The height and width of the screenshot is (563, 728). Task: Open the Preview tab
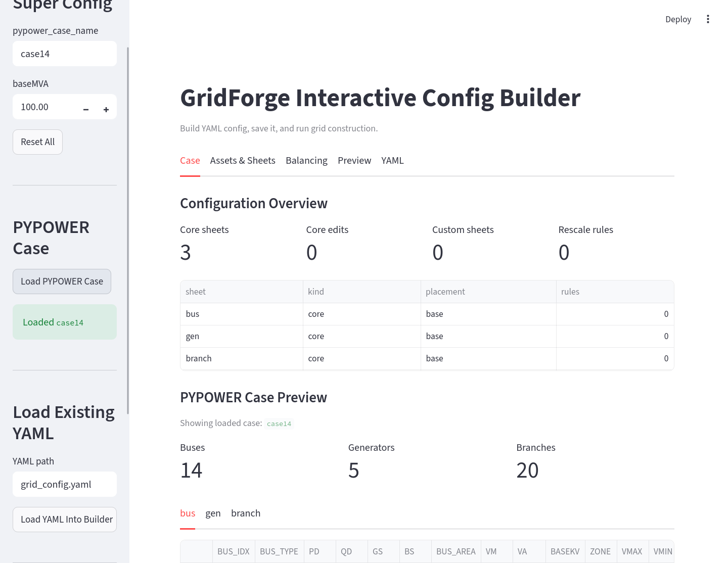coord(354,161)
